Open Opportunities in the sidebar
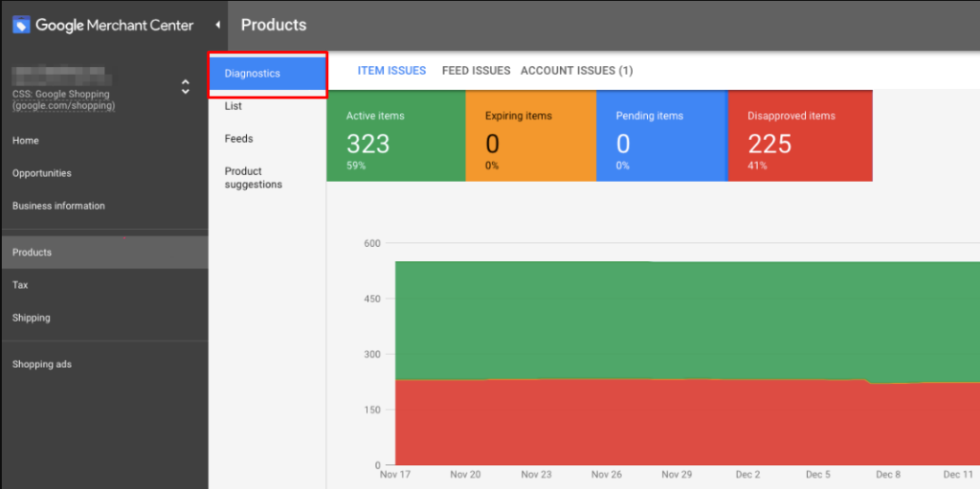Viewport: 980px width, 489px height. pyautogui.click(x=42, y=173)
